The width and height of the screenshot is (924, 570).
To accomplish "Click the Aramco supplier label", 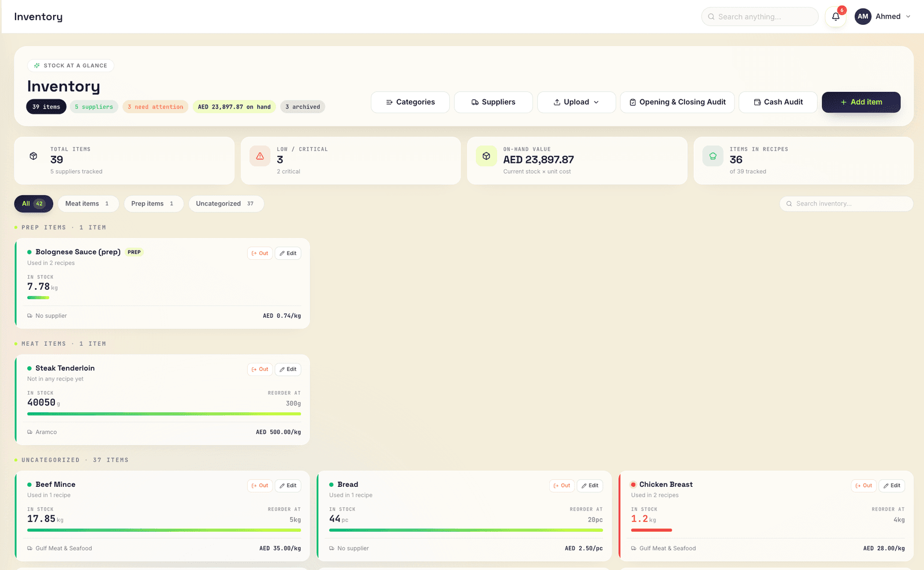I will pyautogui.click(x=46, y=432).
